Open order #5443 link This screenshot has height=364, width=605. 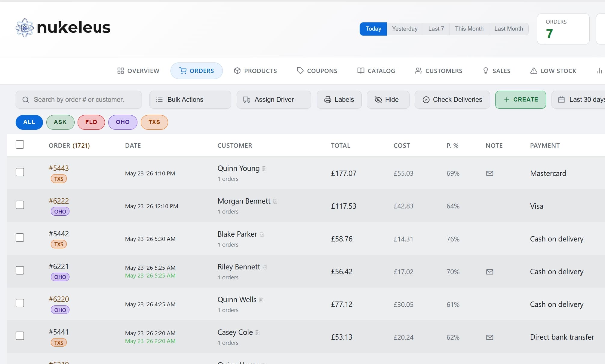(59, 168)
